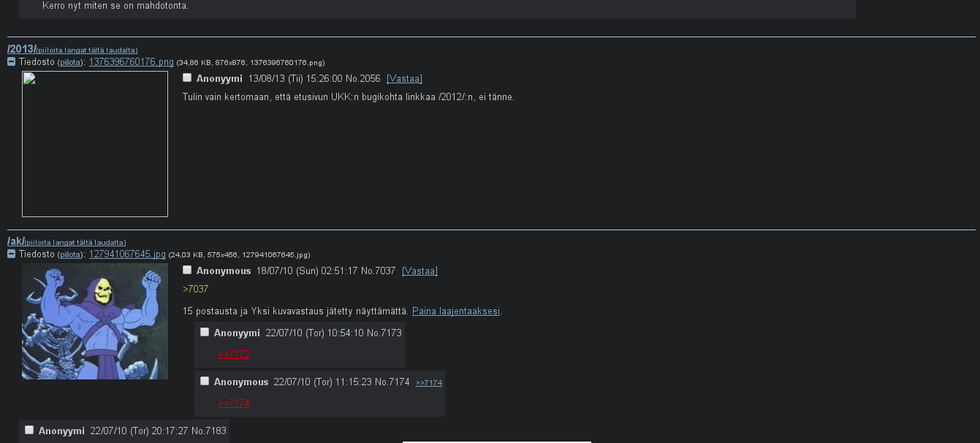The height and width of the screenshot is (443, 980).
Task: Click "piilota" next to file 1376396760176.png
Action: point(69,63)
